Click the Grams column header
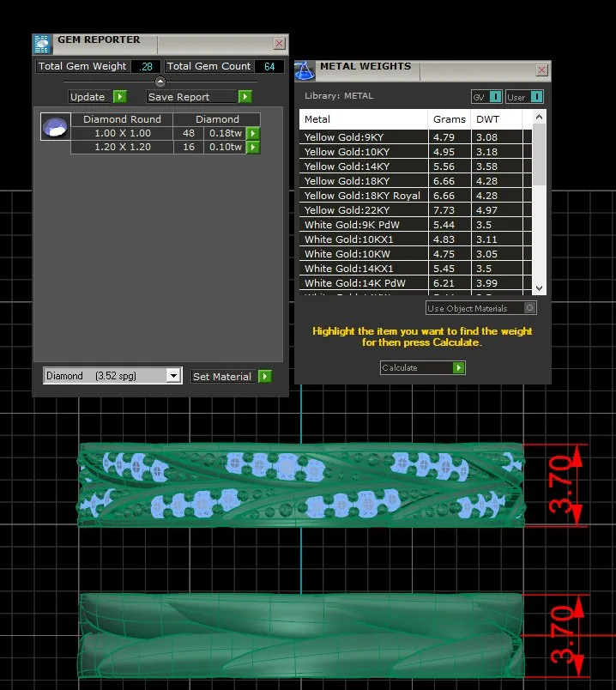Image resolution: width=616 pixels, height=690 pixels. [x=450, y=119]
